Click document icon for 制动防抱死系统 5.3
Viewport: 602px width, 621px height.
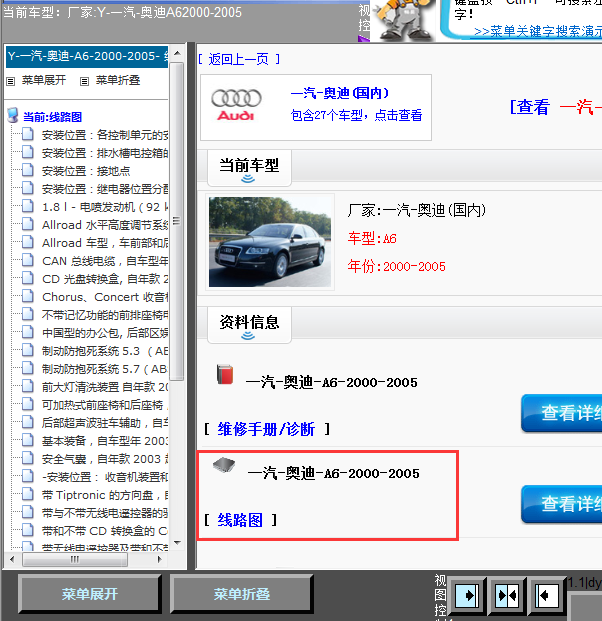point(27,350)
